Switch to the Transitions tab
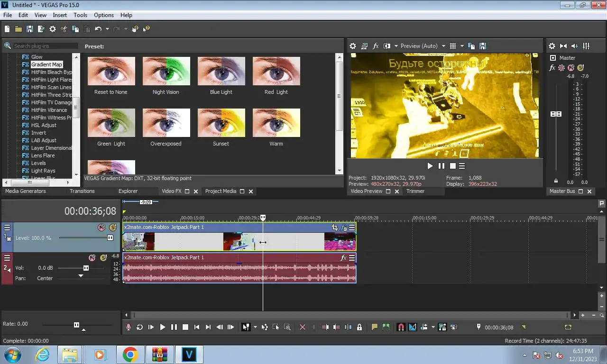The height and width of the screenshot is (364, 607). pos(82,191)
